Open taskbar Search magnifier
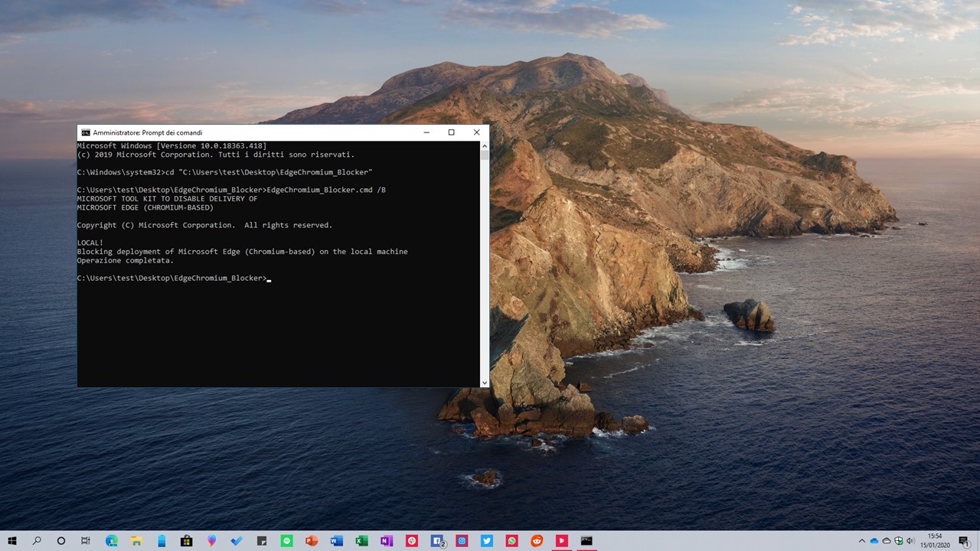Viewport: 980px width, 551px height. coord(37,540)
